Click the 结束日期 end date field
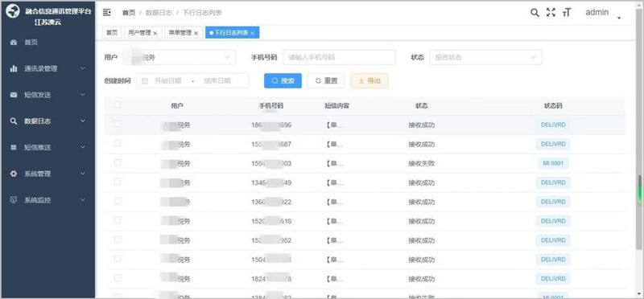The height and width of the screenshot is (299, 644). 217,81
